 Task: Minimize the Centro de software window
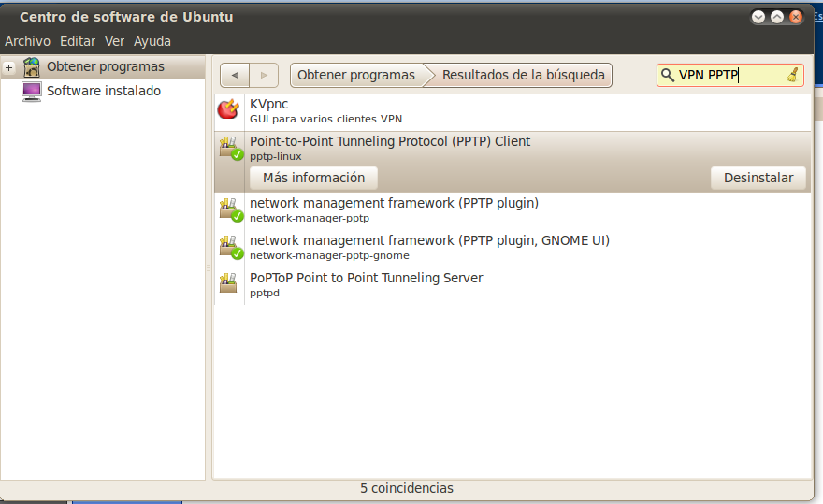pyautogui.click(x=758, y=18)
